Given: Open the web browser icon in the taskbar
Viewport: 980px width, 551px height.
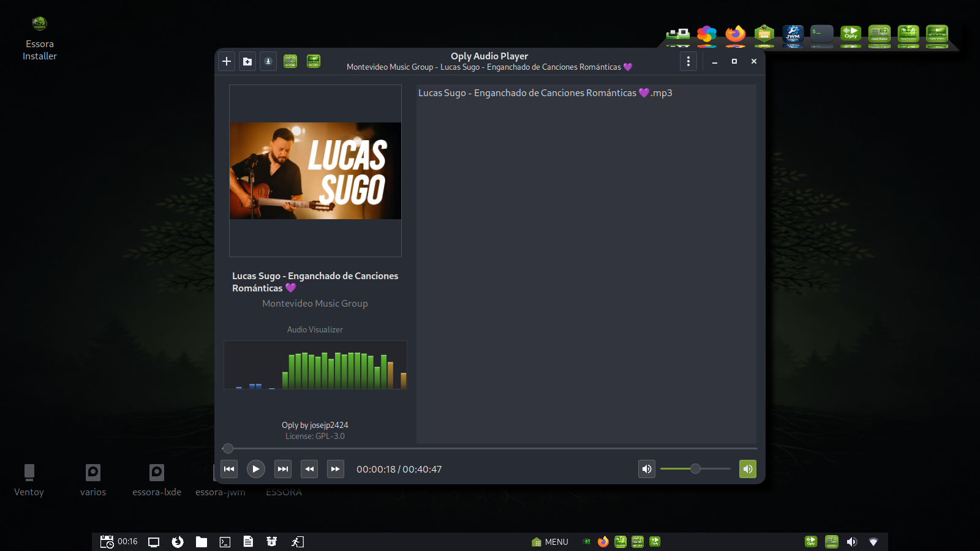Looking at the screenshot, I should [x=178, y=542].
